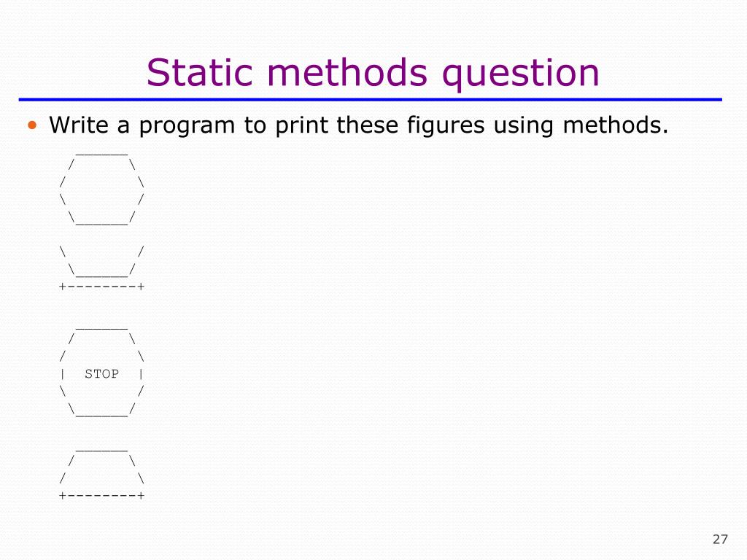747x560 pixels.
Task: Click the word 'question' in the title
Action: pyautogui.click(x=521, y=74)
